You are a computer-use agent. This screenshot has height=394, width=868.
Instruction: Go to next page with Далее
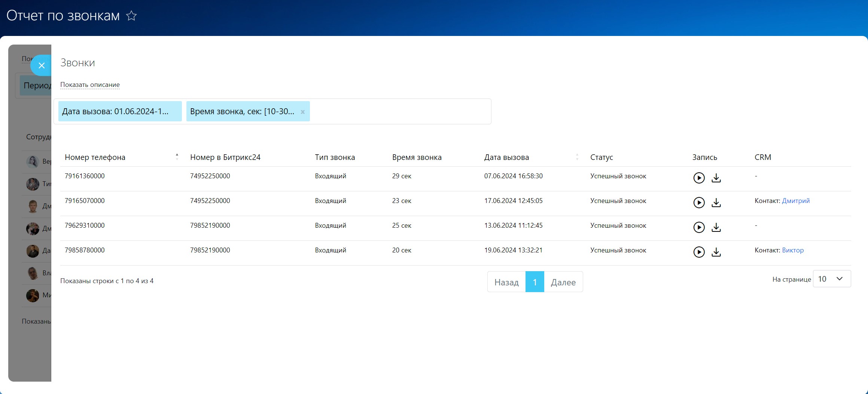tap(563, 282)
